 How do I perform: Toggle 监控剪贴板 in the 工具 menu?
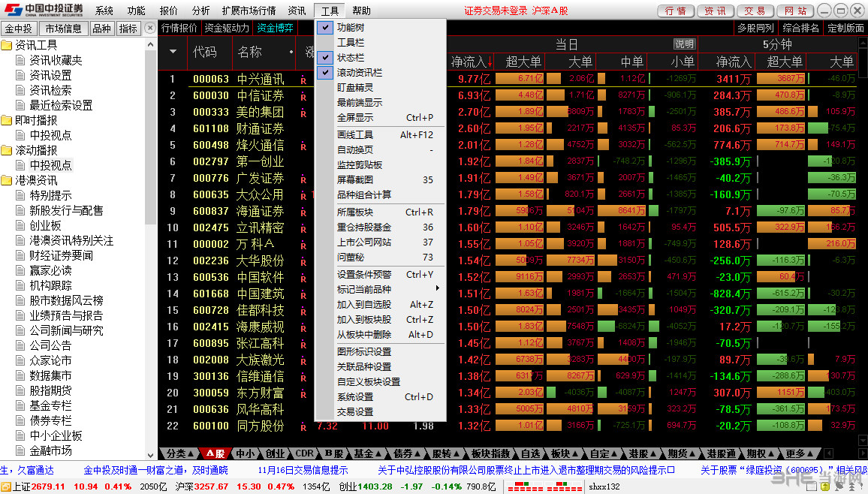coord(380,165)
